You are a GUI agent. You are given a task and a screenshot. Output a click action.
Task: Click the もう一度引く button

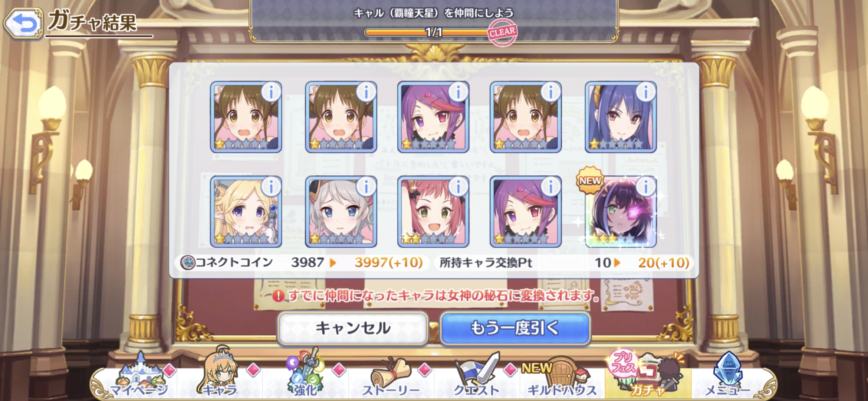pyautogui.click(x=515, y=328)
